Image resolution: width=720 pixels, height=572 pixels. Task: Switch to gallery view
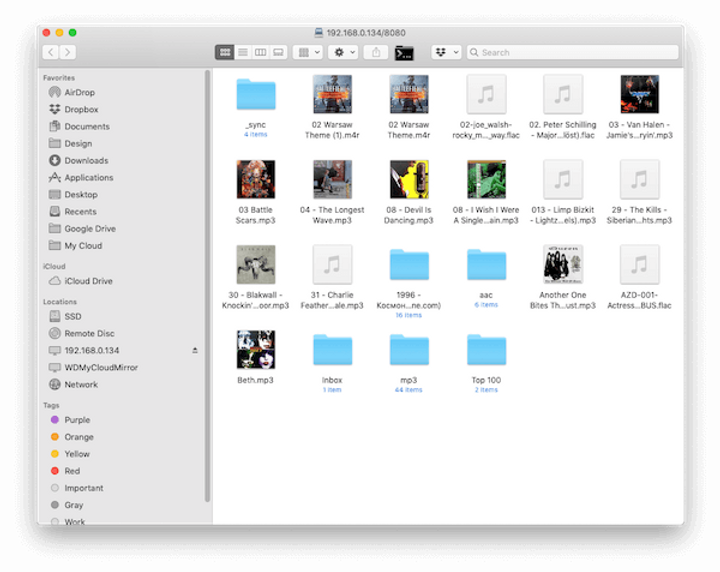tap(278, 52)
